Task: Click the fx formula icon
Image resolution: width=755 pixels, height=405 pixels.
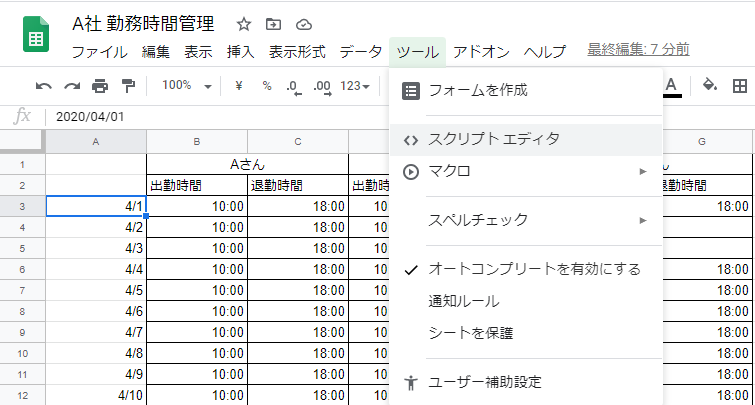Action: pos(22,117)
